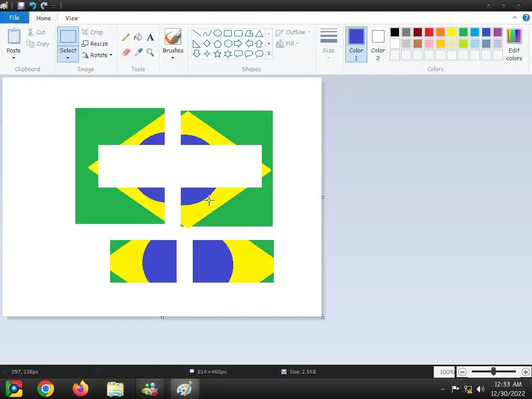The width and height of the screenshot is (532, 399).
Task: Select the Color picker eyedropper tool
Action: (138, 52)
